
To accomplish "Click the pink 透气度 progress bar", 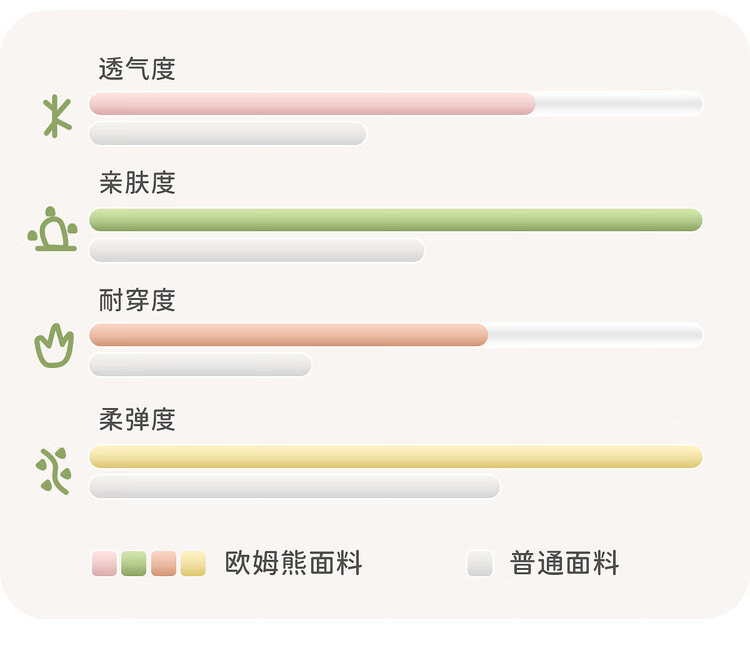I will click(x=312, y=104).
